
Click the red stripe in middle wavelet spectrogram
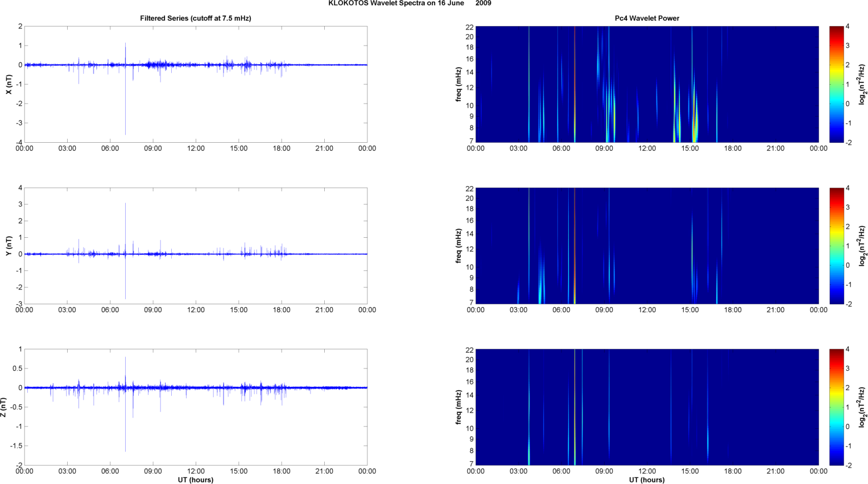click(x=574, y=246)
